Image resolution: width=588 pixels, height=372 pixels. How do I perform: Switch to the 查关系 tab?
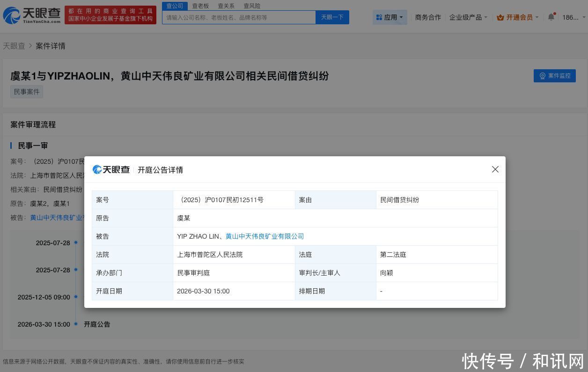click(x=226, y=6)
